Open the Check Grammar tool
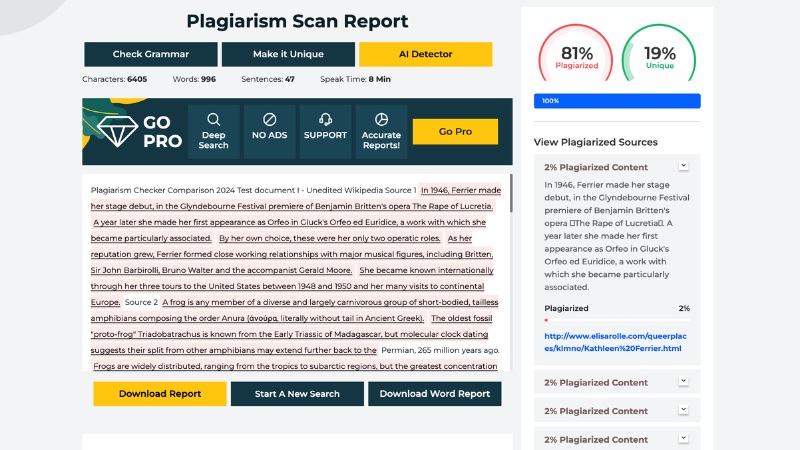Image resolution: width=800 pixels, height=450 pixels. point(150,54)
